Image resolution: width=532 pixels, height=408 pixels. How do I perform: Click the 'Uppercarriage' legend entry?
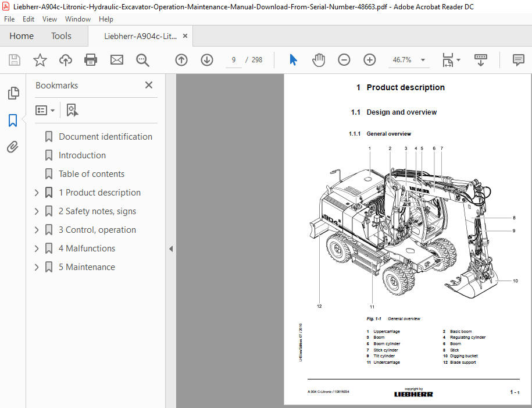(x=387, y=332)
